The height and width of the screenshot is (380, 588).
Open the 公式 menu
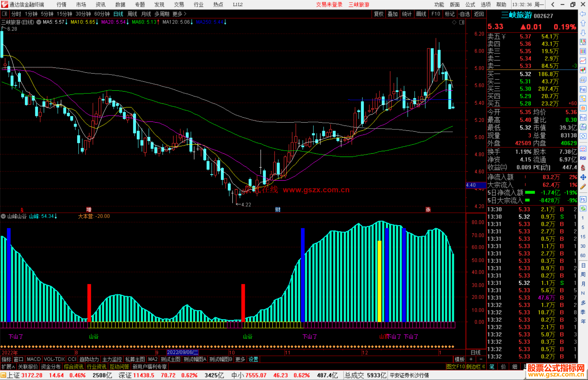470,5
